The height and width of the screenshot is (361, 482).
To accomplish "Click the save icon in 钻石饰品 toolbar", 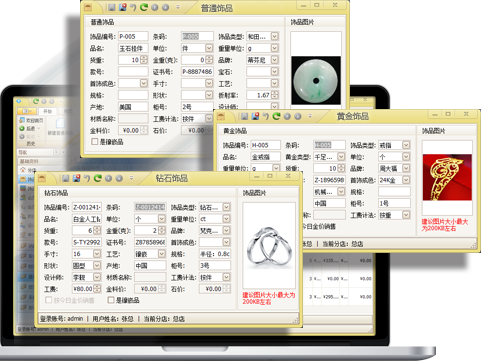I will [x=66, y=178].
